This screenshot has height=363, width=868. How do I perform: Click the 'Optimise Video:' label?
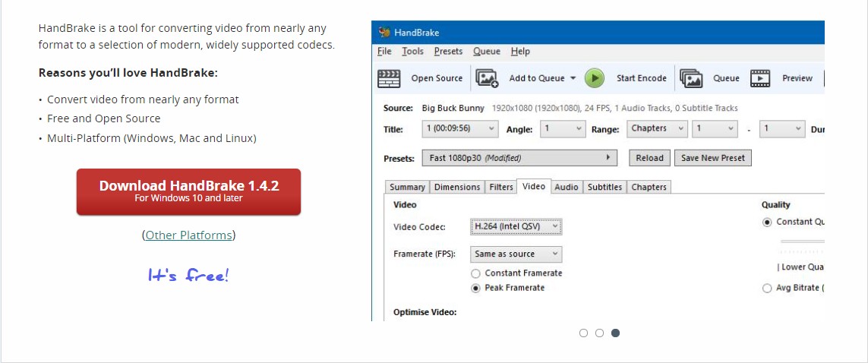click(x=425, y=312)
